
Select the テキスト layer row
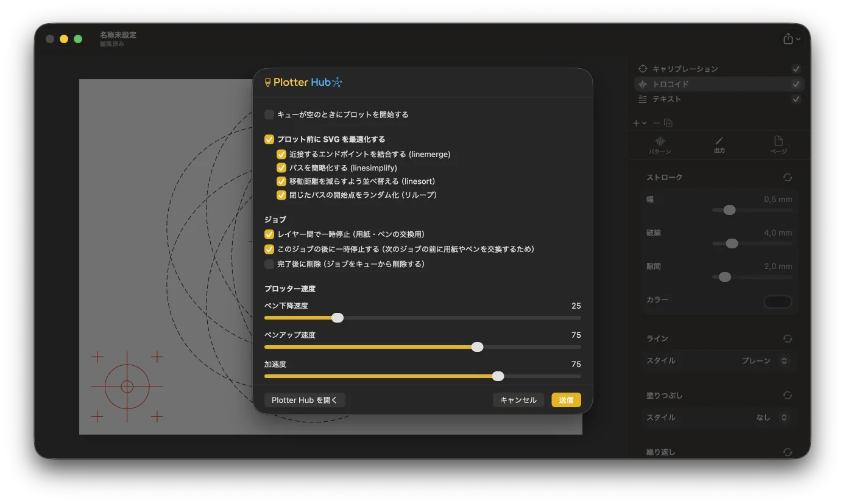tap(719, 99)
